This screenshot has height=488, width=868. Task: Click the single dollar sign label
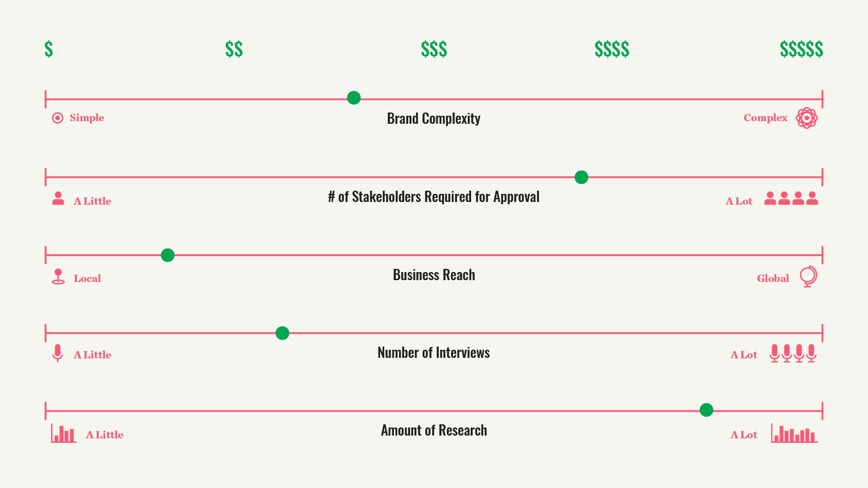pyautogui.click(x=49, y=49)
